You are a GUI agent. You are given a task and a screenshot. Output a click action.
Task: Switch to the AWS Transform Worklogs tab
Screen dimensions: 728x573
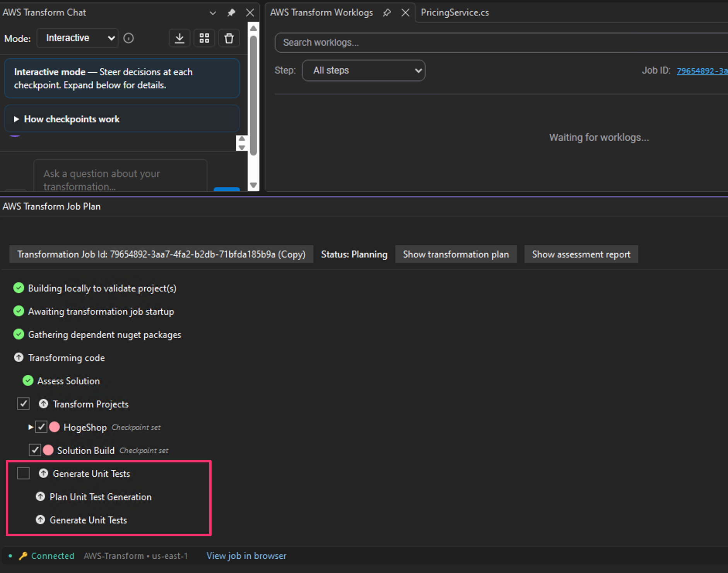tap(321, 13)
